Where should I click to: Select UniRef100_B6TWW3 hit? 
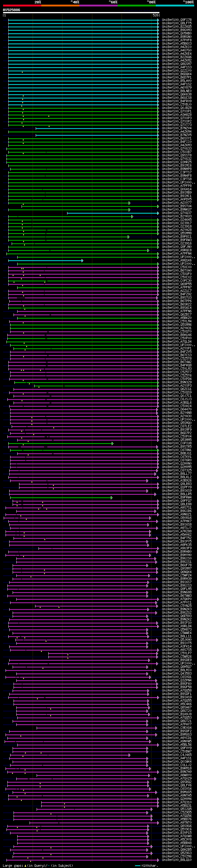pos(177,596)
